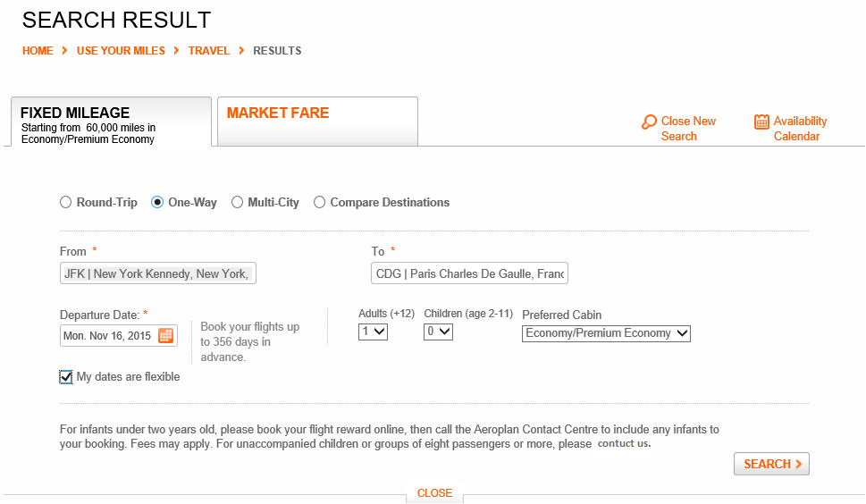
Task: Click the CLOSE link at bottom
Action: [x=434, y=493]
